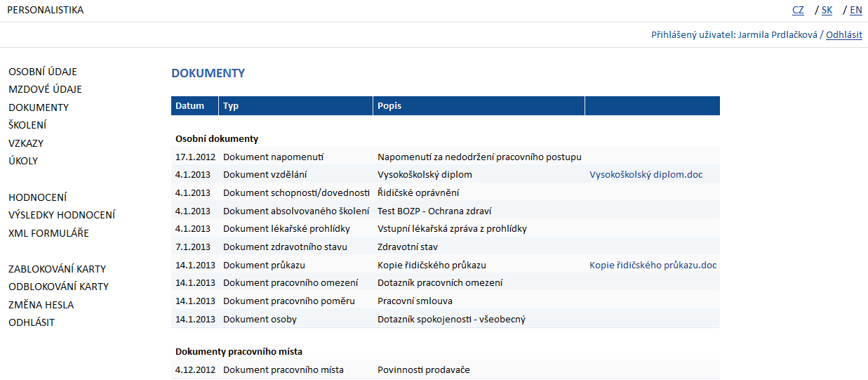
Task: Switch language to SK
Action: (827, 11)
